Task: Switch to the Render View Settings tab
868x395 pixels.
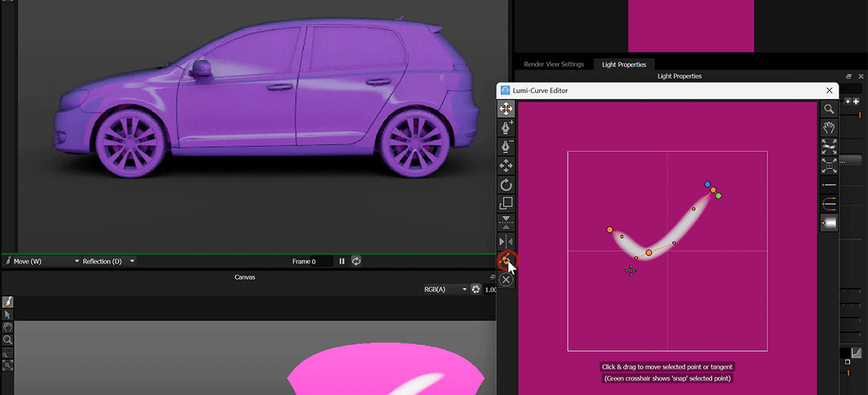Action: click(x=553, y=64)
